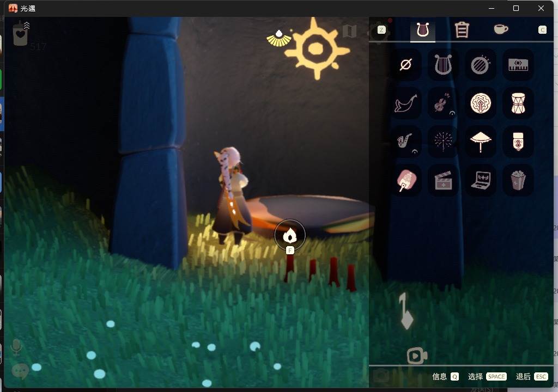Equip the harp instrument in the grid
The height and width of the screenshot is (392, 558).
tap(443, 65)
